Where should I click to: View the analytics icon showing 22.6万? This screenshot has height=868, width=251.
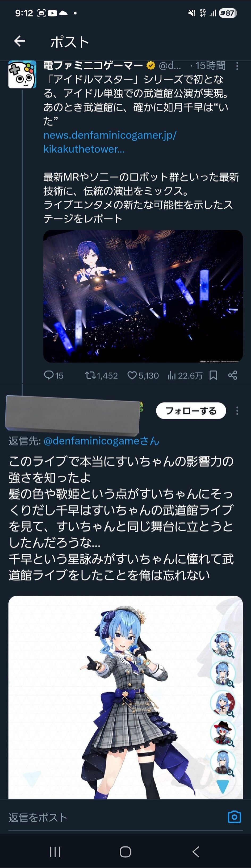click(172, 375)
